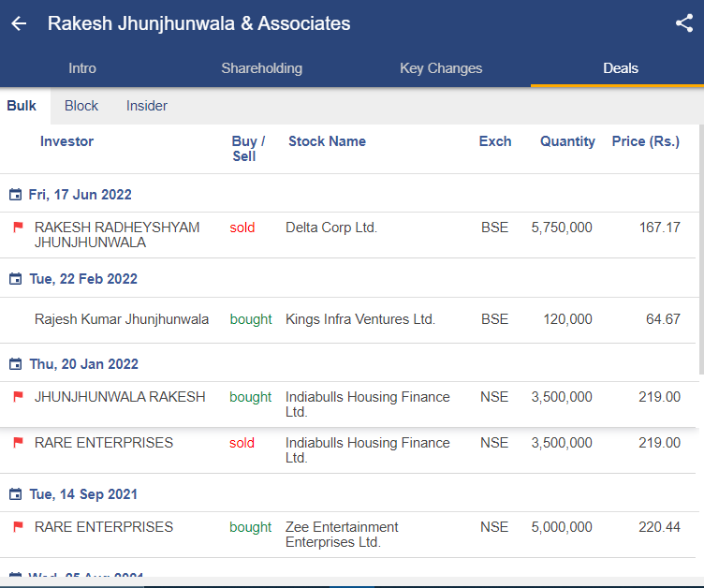Click the vertical scrollbar thumb
The height and width of the screenshot is (588, 704).
pos(701,249)
